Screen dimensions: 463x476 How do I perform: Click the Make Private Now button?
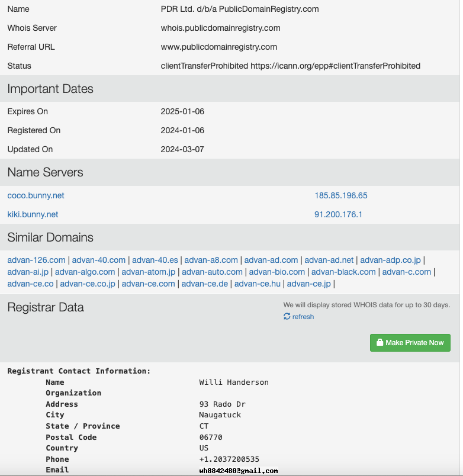[x=410, y=343]
